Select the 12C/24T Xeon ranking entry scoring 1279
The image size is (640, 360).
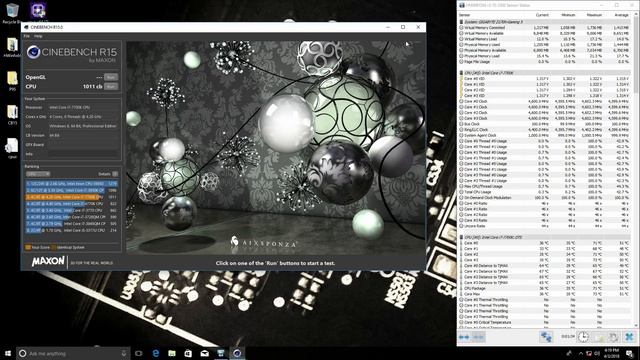pos(72,184)
